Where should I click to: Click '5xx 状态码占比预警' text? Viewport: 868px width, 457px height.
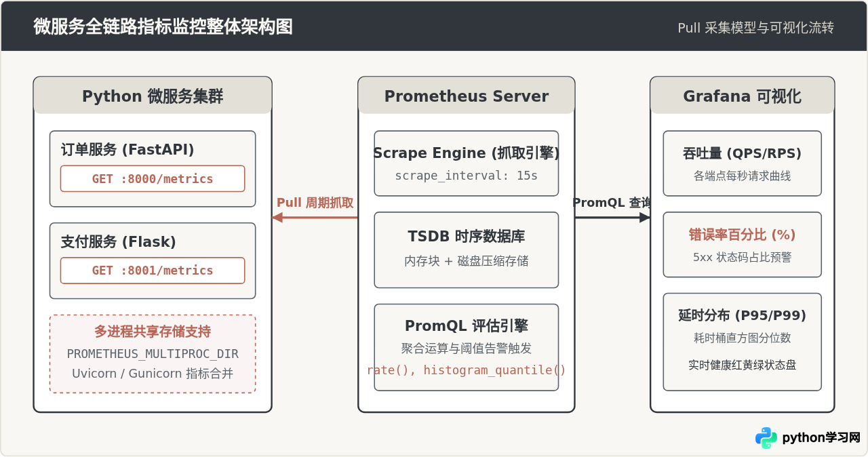point(743,257)
